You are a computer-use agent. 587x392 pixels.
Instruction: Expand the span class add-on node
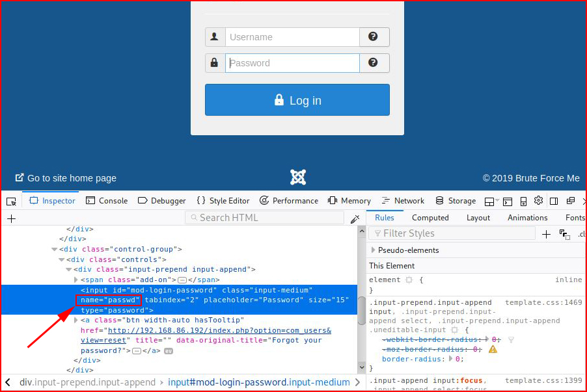point(75,280)
